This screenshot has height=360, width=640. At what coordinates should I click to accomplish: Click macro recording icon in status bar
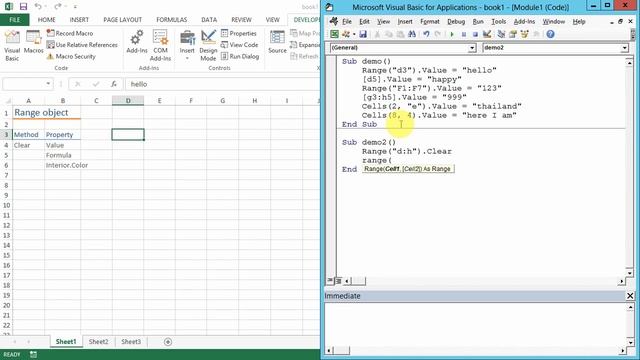tap(33, 355)
